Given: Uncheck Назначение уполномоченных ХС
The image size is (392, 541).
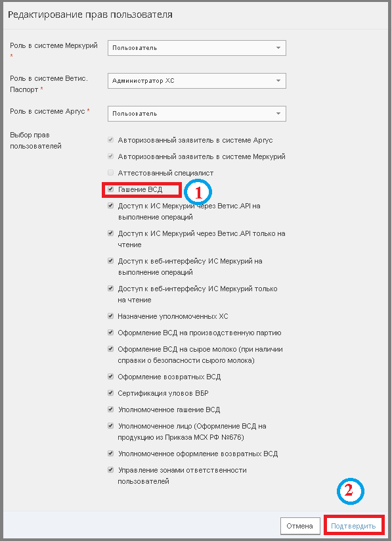Looking at the screenshot, I should (111, 316).
